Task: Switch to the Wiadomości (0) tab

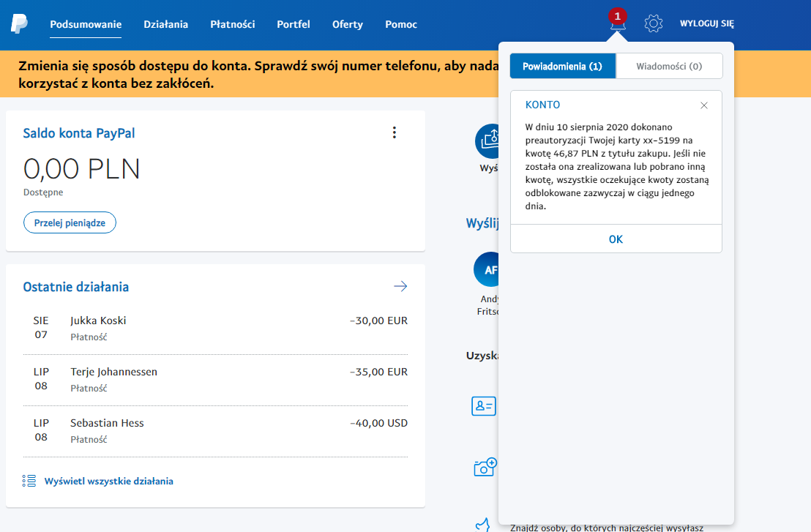Action: coord(669,66)
